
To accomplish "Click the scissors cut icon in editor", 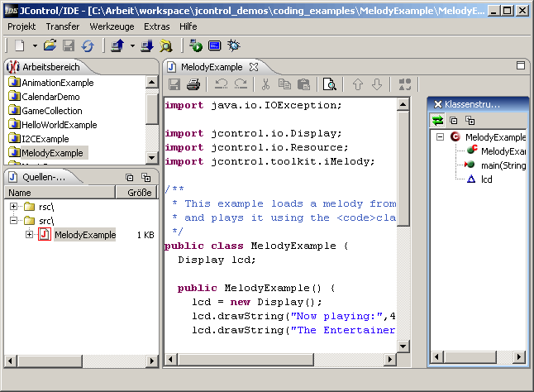I will (x=265, y=84).
